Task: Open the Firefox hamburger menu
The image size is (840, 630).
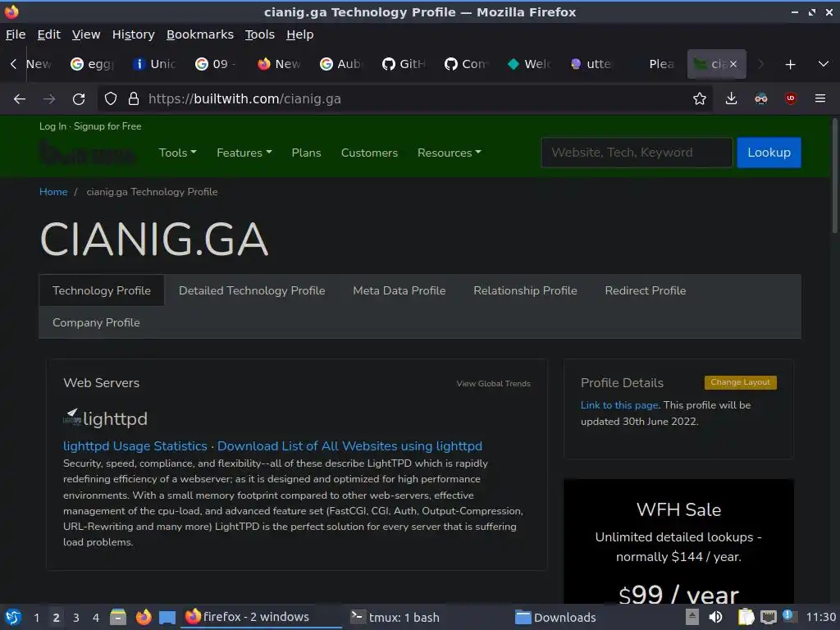Action: tap(819, 98)
